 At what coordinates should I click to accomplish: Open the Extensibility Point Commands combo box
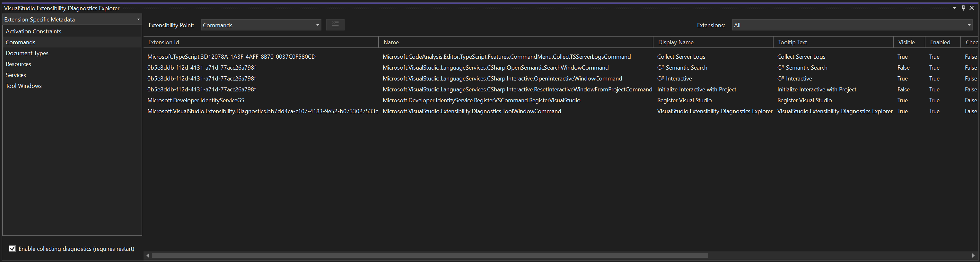pyautogui.click(x=261, y=25)
